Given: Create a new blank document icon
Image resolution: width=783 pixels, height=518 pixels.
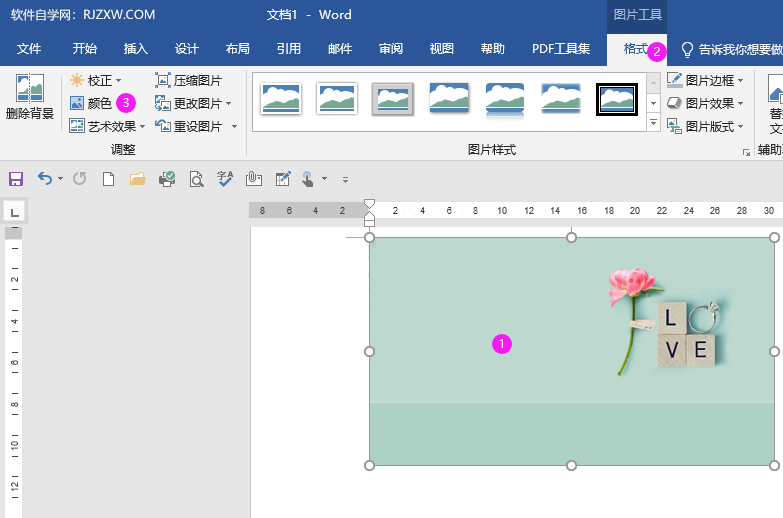Looking at the screenshot, I should click(108, 179).
